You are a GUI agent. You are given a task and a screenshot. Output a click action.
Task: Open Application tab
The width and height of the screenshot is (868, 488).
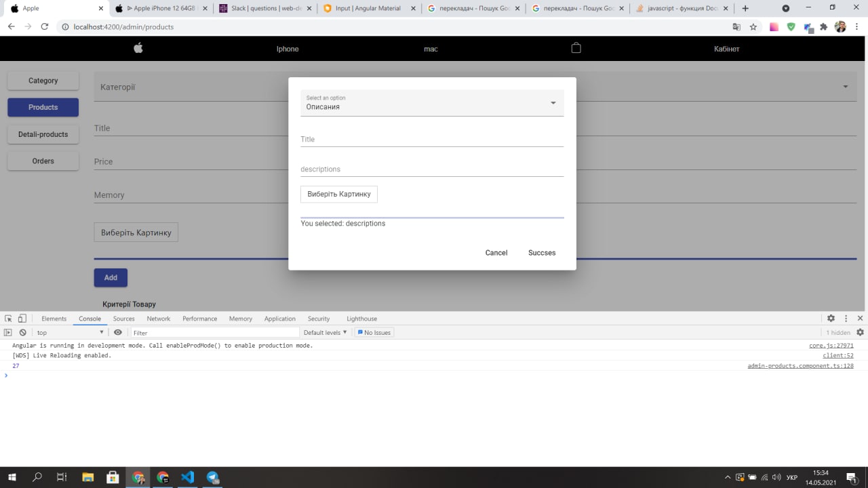[279, 319]
